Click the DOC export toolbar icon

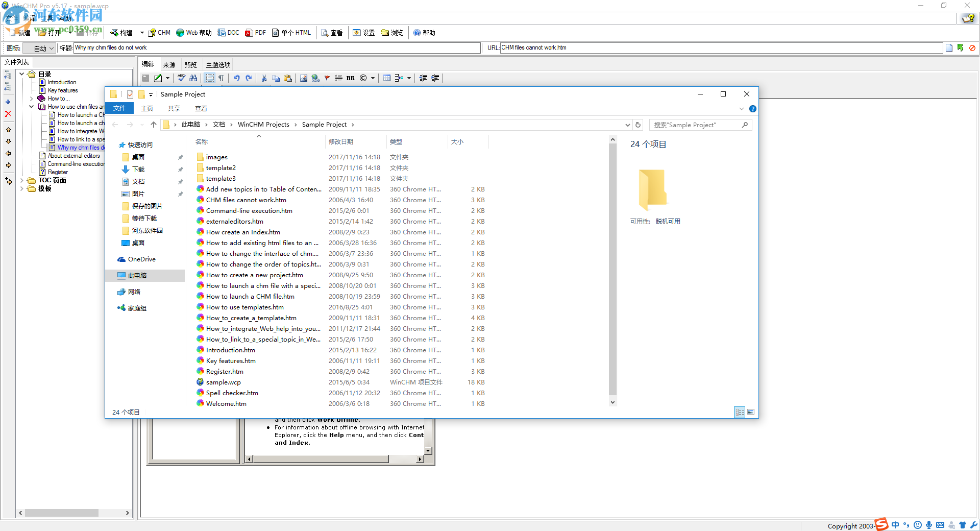(222, 33)
